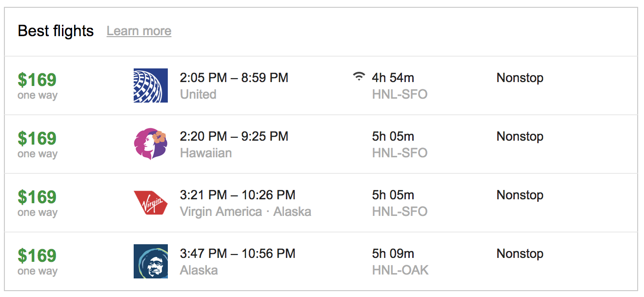Screen dimensions: 644x297
Task: Click the Virgin America · Alaska carrier label
Action: tap(245, 212)
